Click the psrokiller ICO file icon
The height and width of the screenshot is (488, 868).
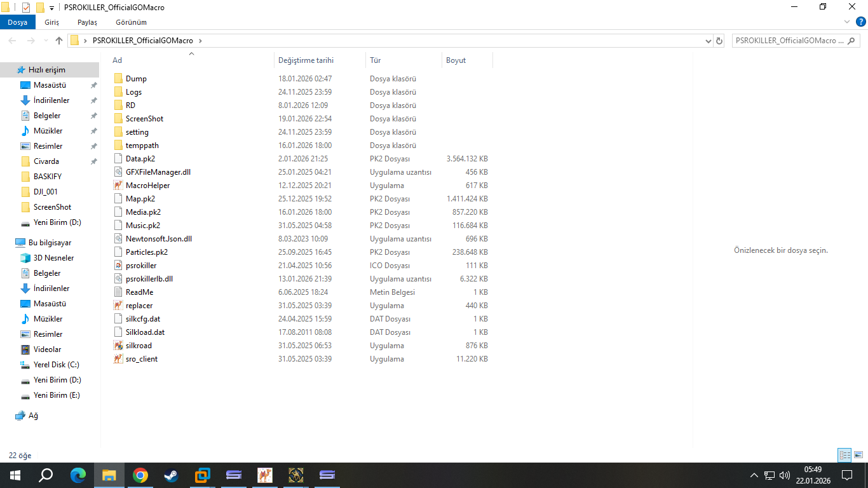coord(118,266)
